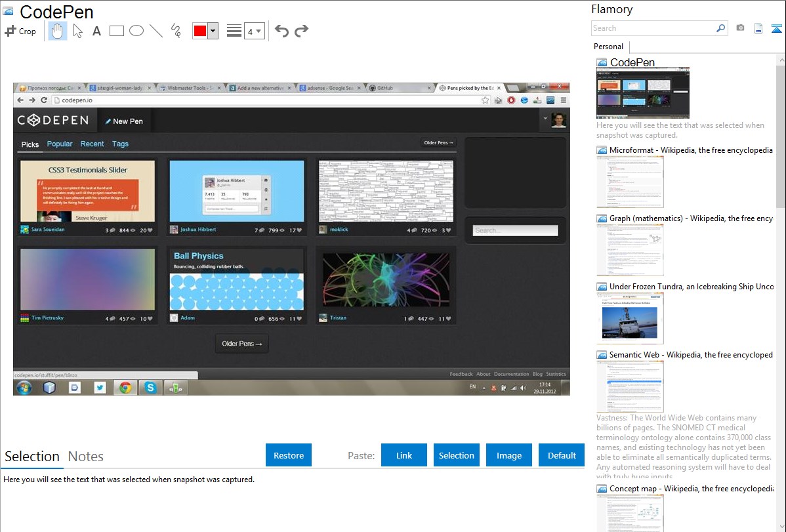The image size is (786, 532).
Task: Open the Microformat Wikipedia snapshot title
Action: 691,150
